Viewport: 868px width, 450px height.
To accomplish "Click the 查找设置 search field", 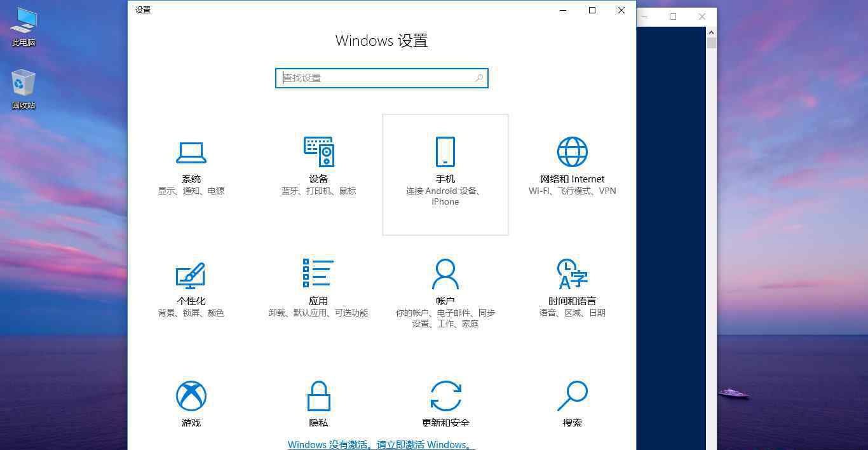I will (381, 78).
